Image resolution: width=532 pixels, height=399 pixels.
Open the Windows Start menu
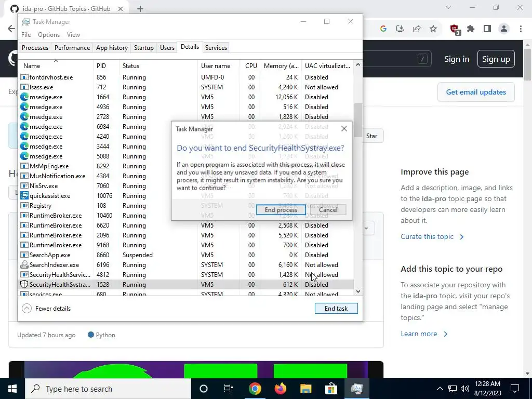coord(12,389)
